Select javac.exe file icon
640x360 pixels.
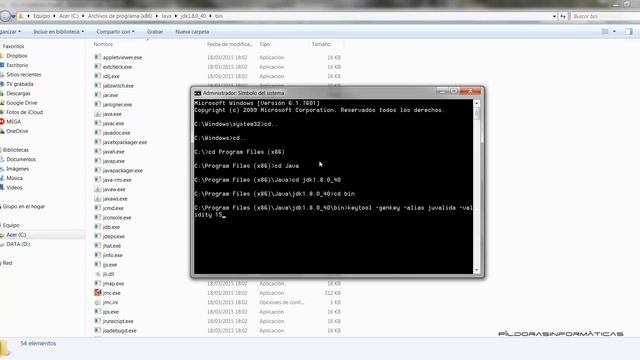click(x=97, y=123)
